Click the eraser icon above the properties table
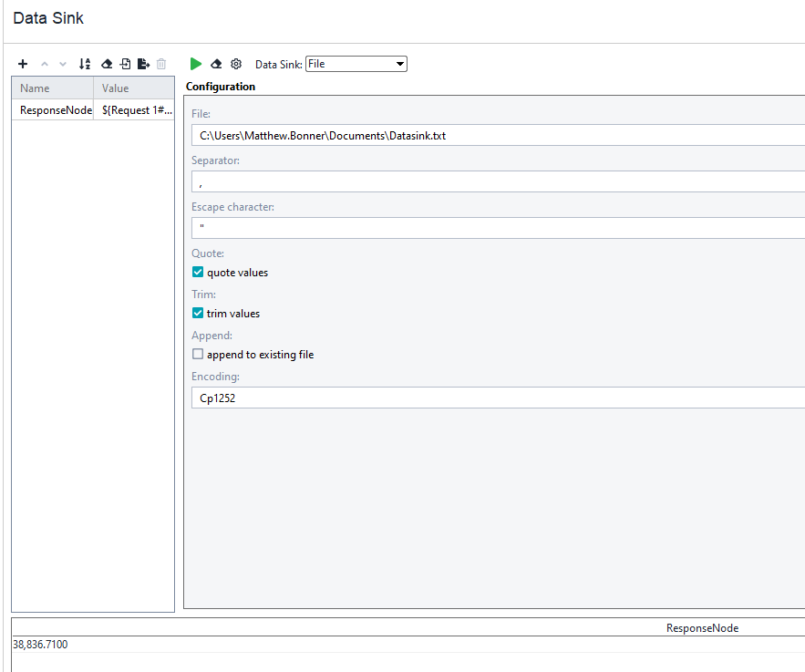This screenshot has width=805, height=672. 106,64
